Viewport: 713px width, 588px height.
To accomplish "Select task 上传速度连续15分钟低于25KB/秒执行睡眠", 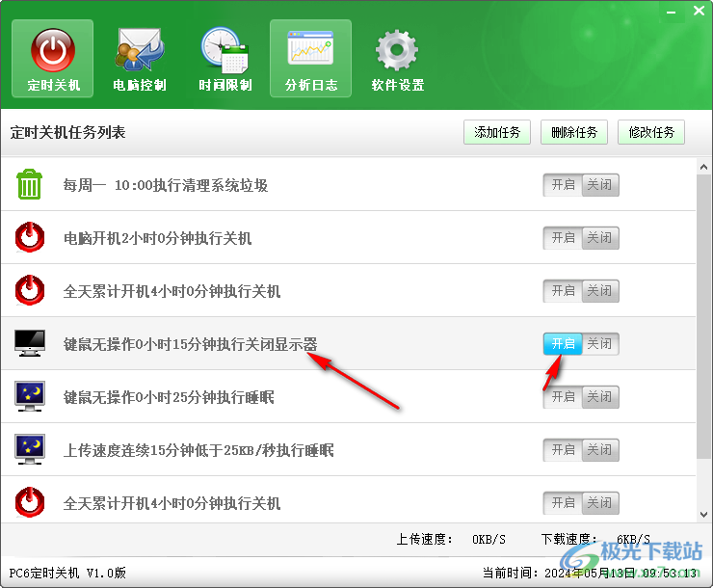I will point(349,450).
